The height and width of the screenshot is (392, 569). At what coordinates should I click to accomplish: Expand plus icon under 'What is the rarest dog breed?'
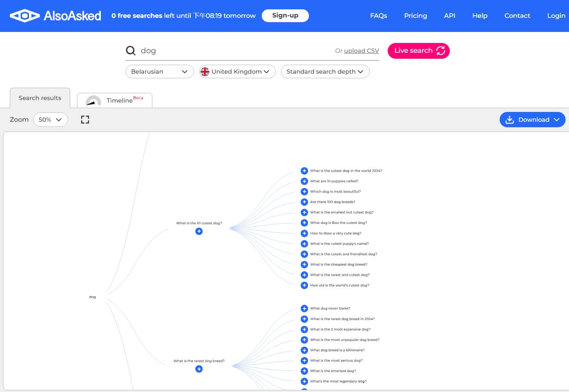click(x=199, y=369)
